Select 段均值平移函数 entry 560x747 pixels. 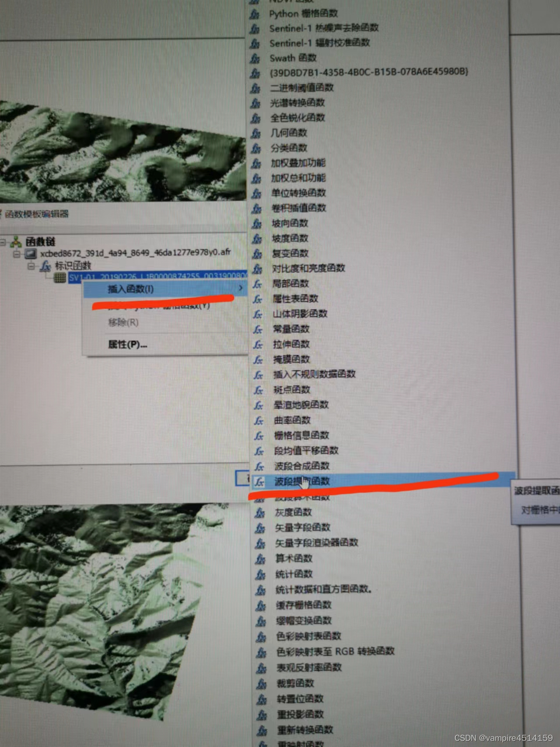(x=306, y=450)
